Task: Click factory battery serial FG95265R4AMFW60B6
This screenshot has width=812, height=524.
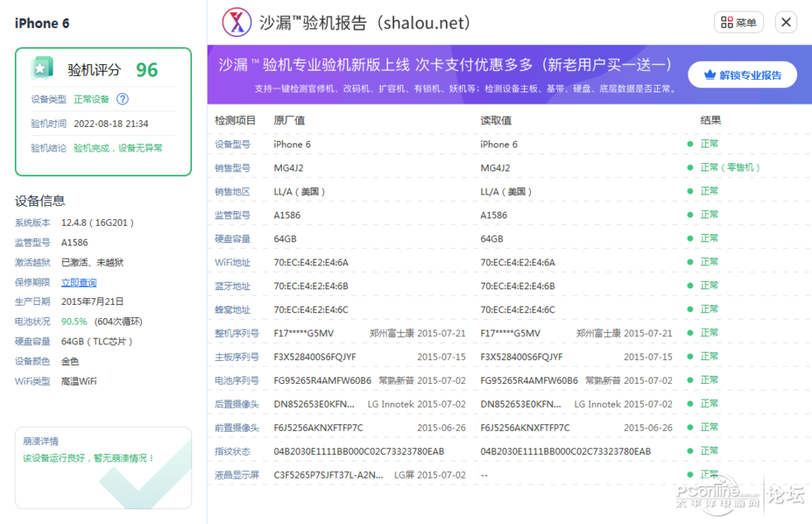Action: click(322, 381)
